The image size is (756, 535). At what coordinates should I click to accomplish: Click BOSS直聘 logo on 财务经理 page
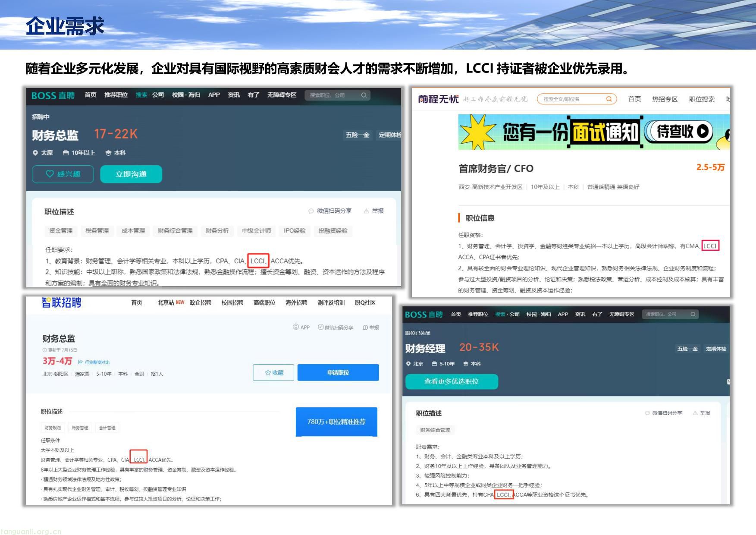(x=424, y=315)
